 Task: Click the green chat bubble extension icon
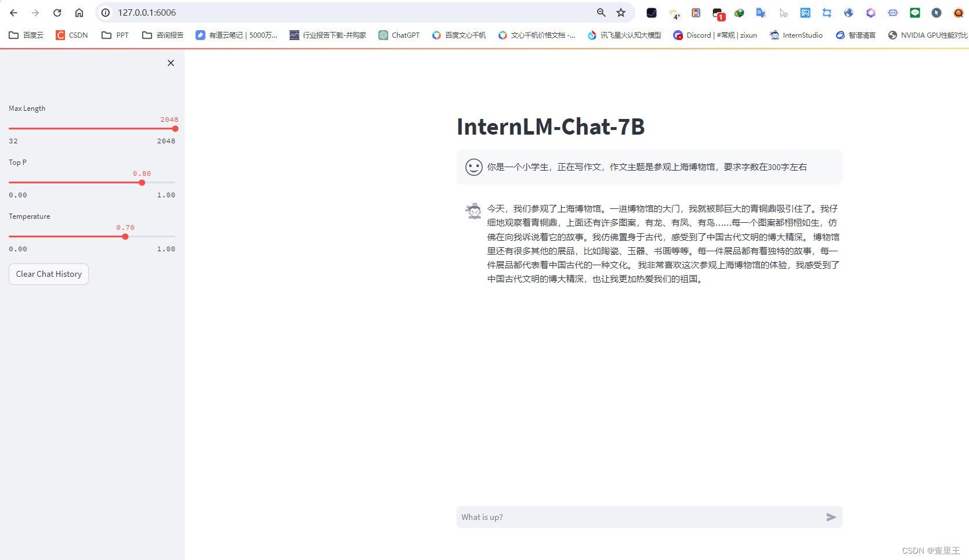click(915, 13)
